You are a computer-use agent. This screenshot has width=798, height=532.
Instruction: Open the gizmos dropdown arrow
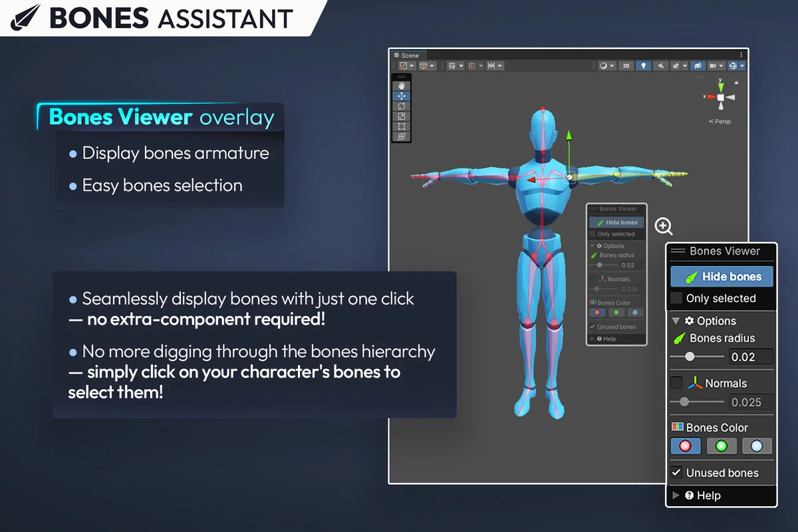(x=743, y=65)
